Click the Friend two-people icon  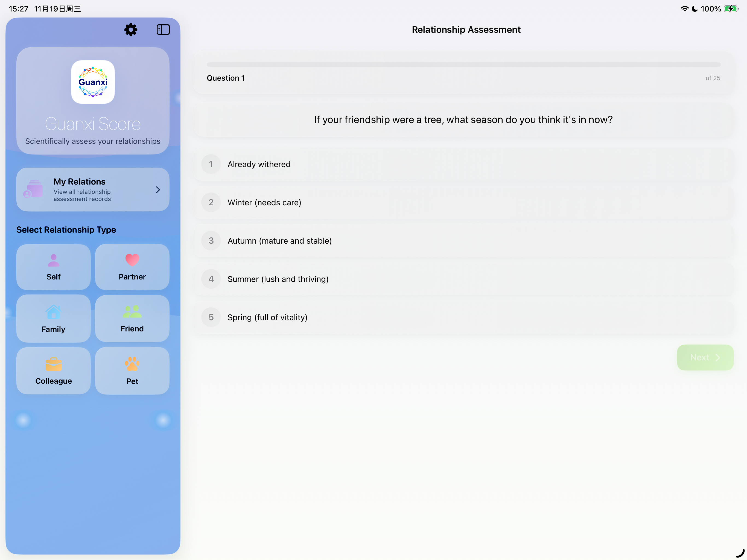point(132,311)
